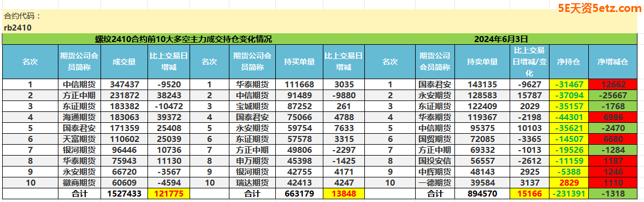Click the short total 894570
The width and height of the screenshot is (644, 202).
pyautogui.click(x=482, y=193)
